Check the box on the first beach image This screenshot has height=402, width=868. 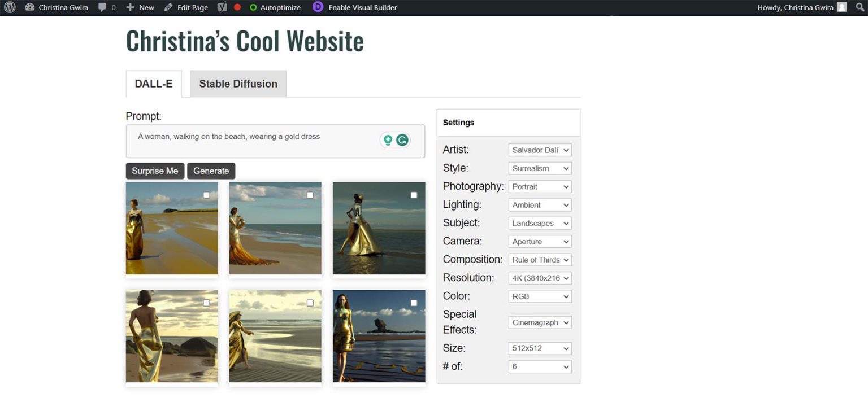click(x=206, y=195)
